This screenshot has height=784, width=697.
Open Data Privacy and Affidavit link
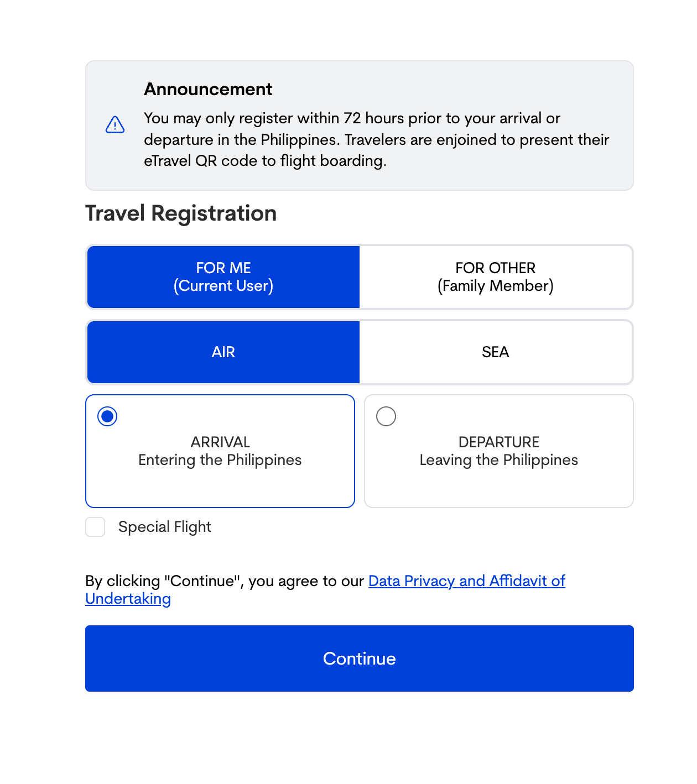coord(466,581)
